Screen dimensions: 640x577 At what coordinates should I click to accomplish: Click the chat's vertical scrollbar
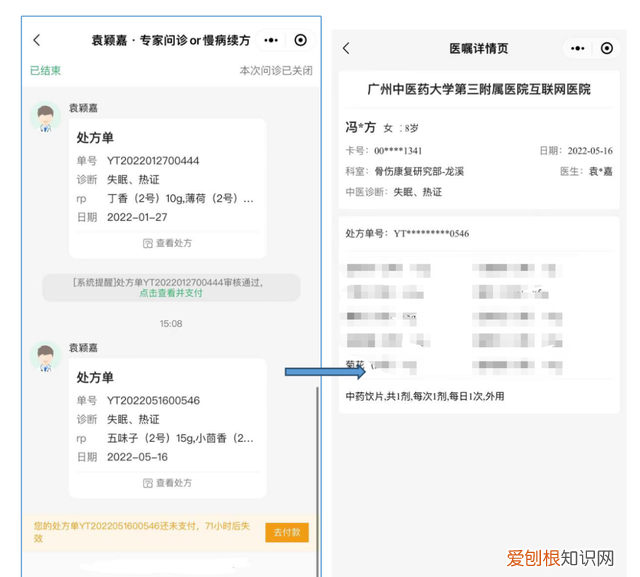point(318,482)
